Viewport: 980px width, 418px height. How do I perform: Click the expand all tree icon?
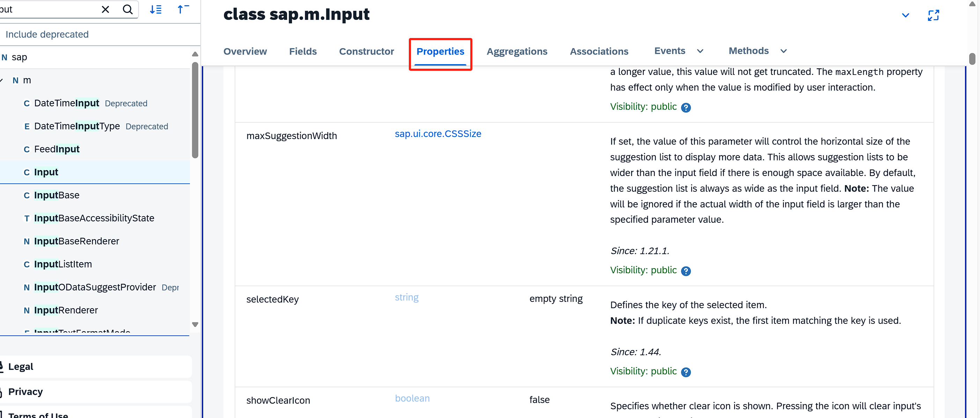[156, 9]
